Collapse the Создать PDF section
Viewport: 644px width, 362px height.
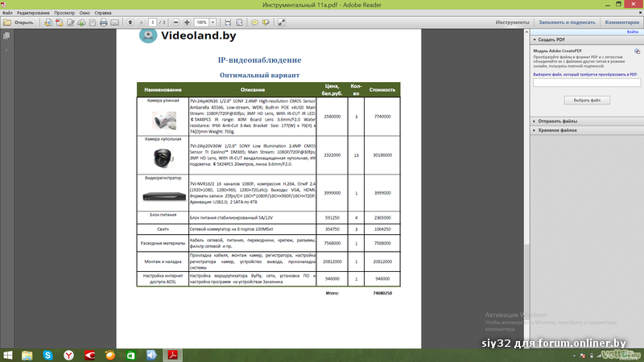pos(535,39)
